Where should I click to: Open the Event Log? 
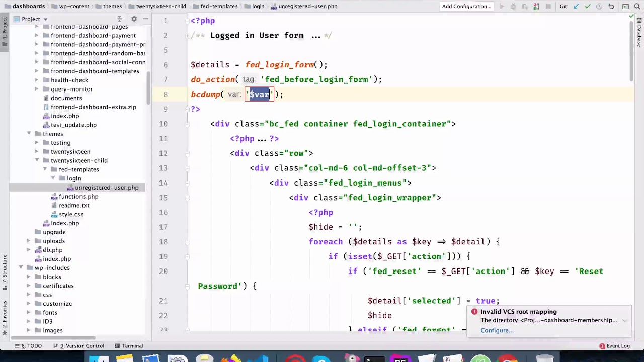coord(614,346)
